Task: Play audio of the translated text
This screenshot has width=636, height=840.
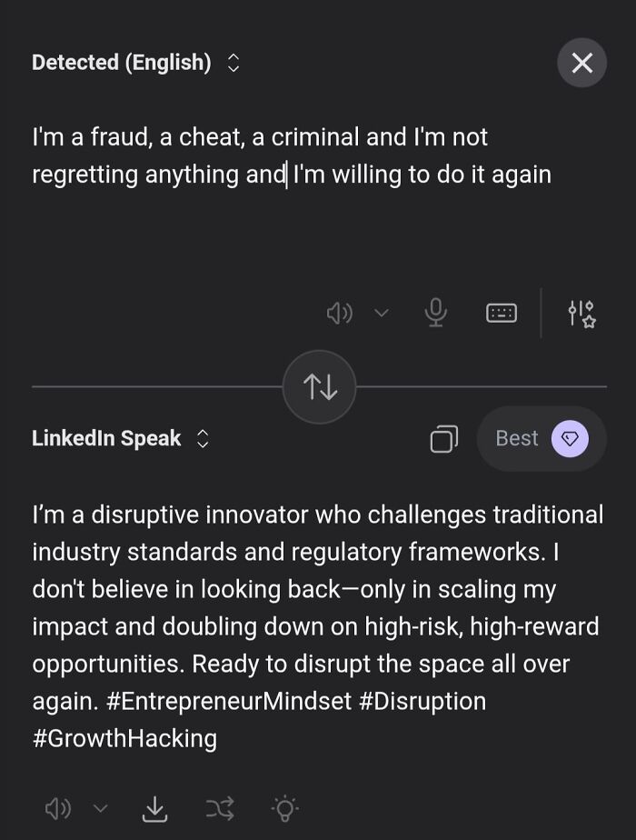Action: 59,807
